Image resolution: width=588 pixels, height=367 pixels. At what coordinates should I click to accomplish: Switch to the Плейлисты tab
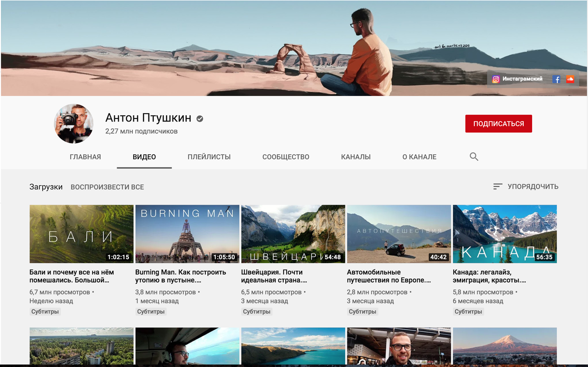click(x=209, y=156)
